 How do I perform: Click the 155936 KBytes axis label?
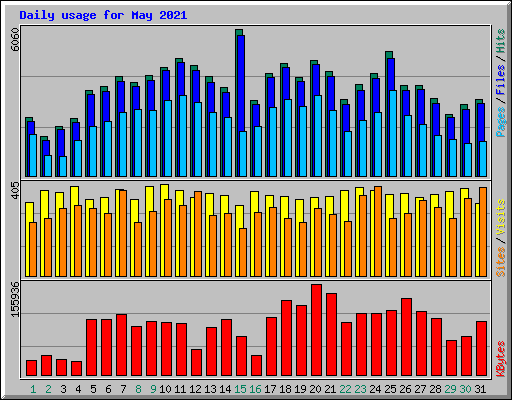(x=15, y=299)
